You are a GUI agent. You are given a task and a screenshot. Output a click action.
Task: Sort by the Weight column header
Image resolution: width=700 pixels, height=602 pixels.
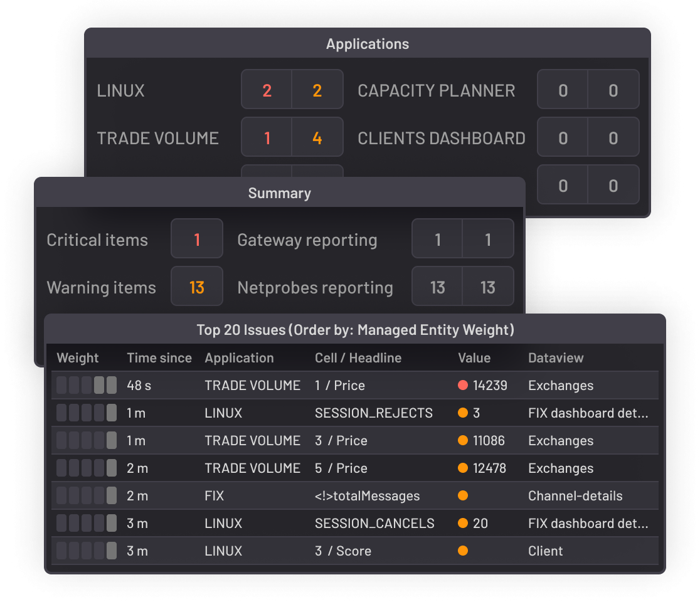click(x=78, y=358)
